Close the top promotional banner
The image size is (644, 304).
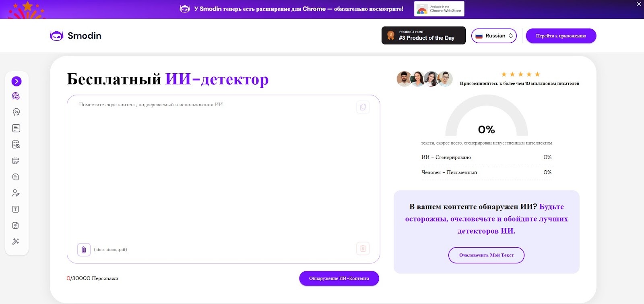tap(639, 4)
